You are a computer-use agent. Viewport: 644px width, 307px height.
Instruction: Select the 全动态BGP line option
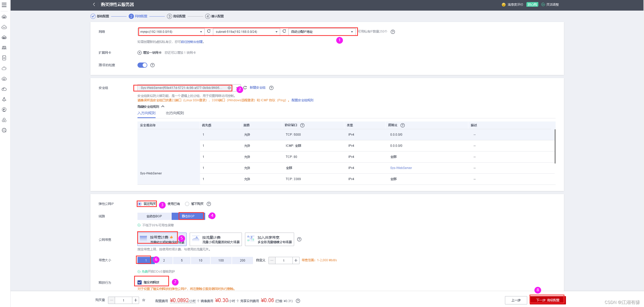(x=154, y=216)
